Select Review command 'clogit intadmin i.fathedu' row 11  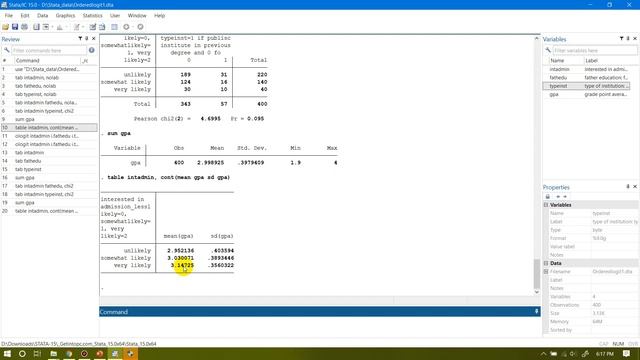49,136
